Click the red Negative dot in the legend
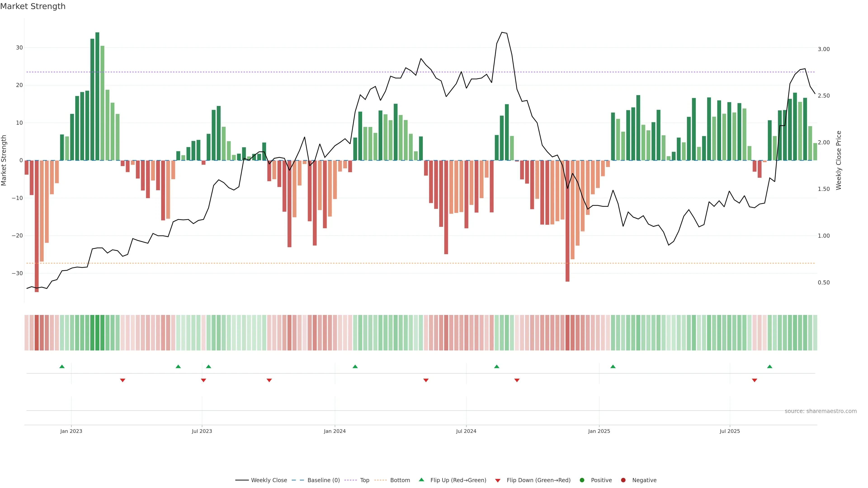Screen dimensions: 868x488 [x=623, y=480]
